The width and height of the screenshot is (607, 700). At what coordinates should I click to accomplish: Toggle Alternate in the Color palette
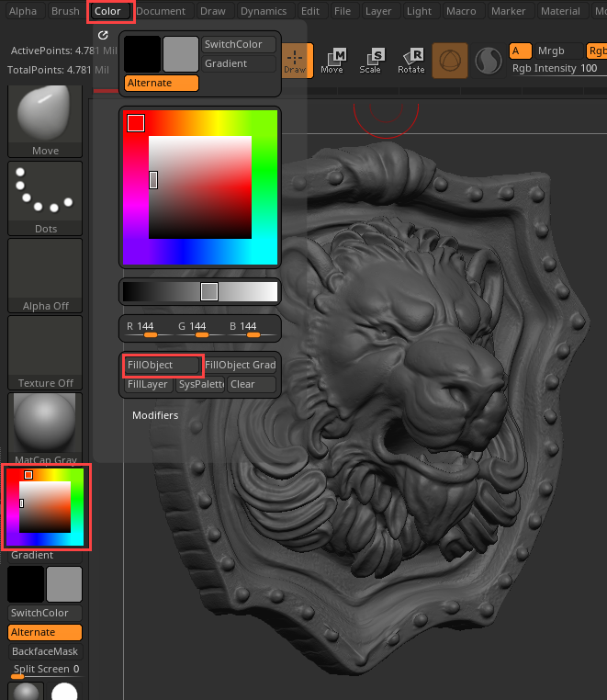pyautogui.click(x=162, y=83)
